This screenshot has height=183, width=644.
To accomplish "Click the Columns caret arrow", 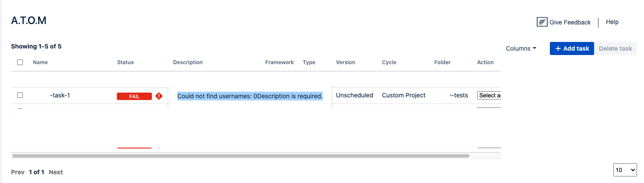I will 535,49.
